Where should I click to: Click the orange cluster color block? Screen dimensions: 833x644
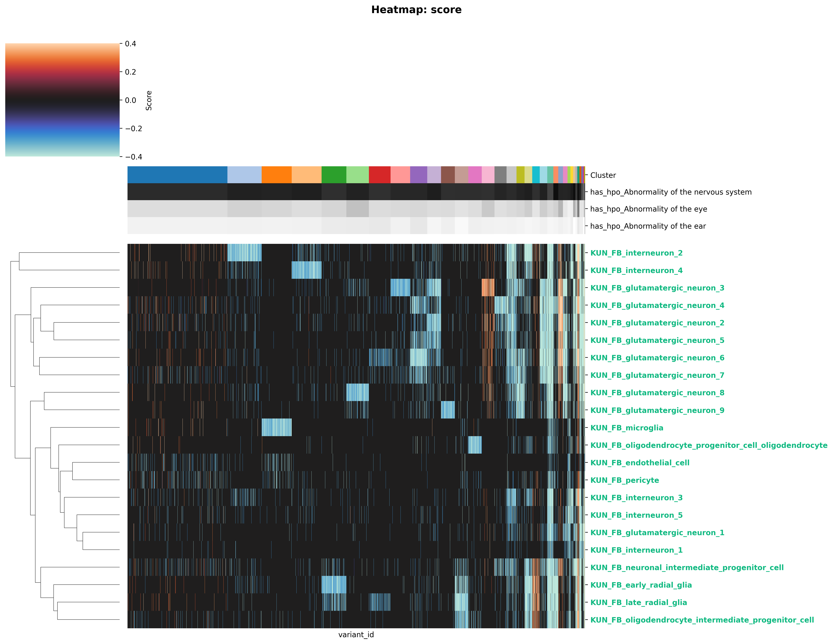(277, 175)
